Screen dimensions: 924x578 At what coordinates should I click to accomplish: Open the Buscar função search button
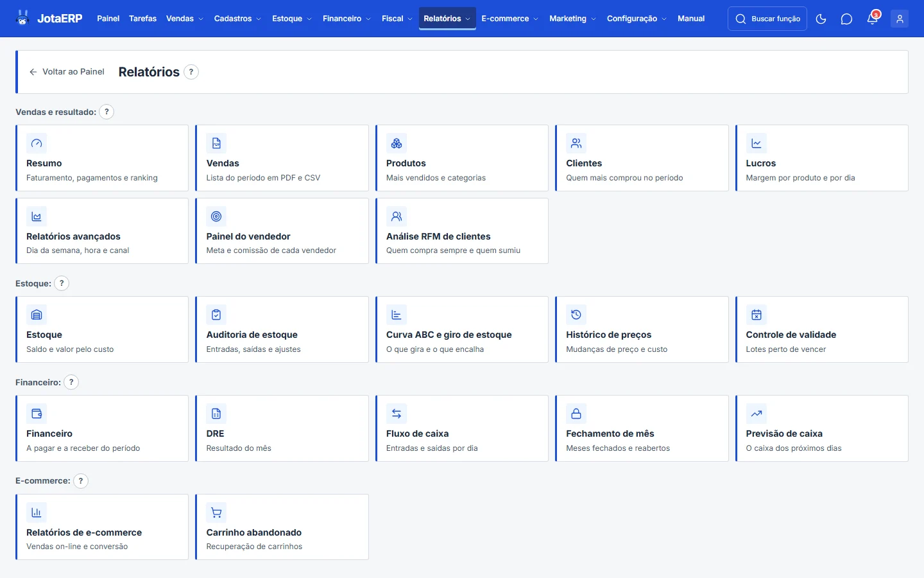[767, 19]
